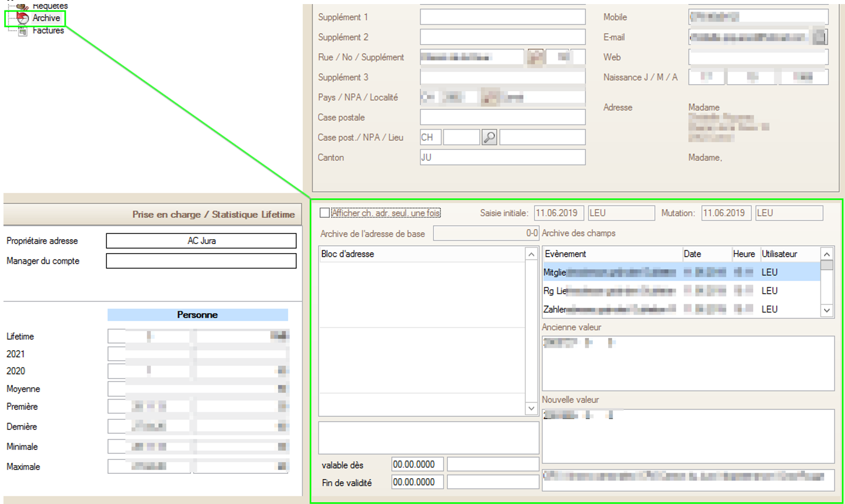Viewport: 845px width, 504px height.
Task: Sort events by the Heure column header
Action: tap(746, 254)
